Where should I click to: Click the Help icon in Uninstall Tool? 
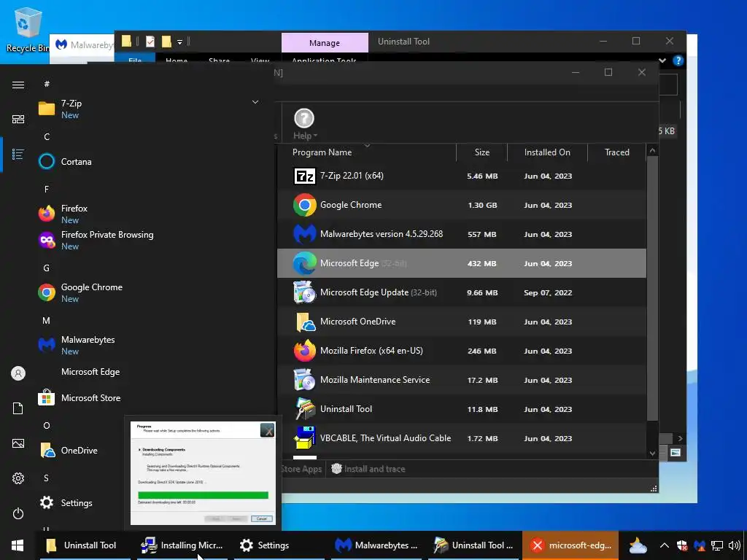(x=304, y=119)
